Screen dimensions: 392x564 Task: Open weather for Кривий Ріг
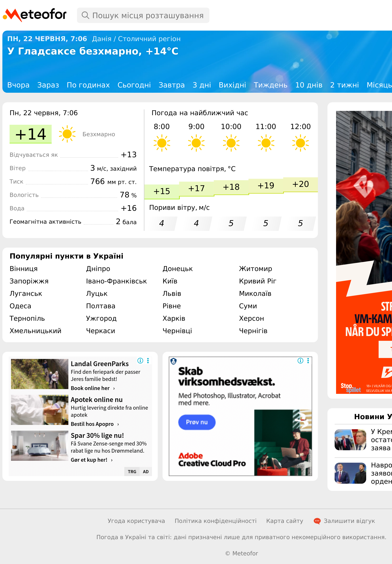tap(258, 281)
